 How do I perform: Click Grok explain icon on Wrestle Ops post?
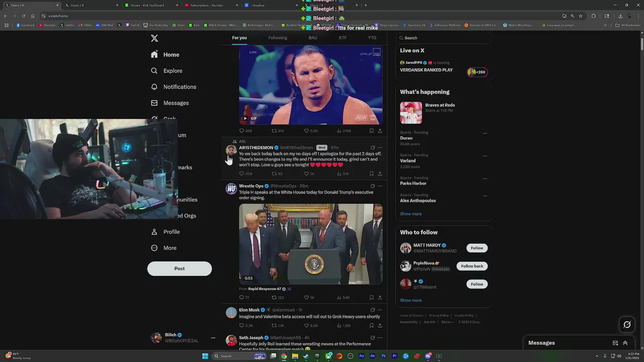pyautogui.click(x=373, y=186)
